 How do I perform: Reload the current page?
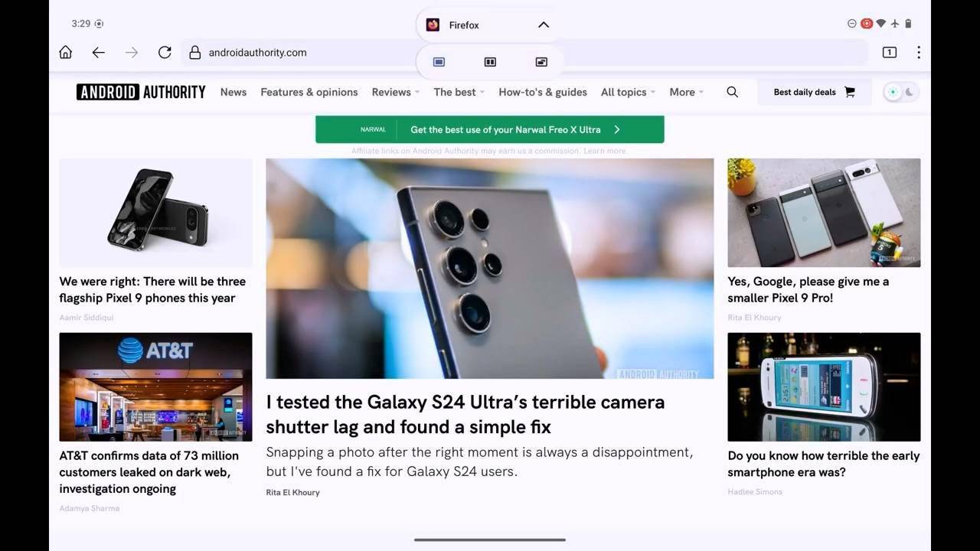[x=164, y=52]
